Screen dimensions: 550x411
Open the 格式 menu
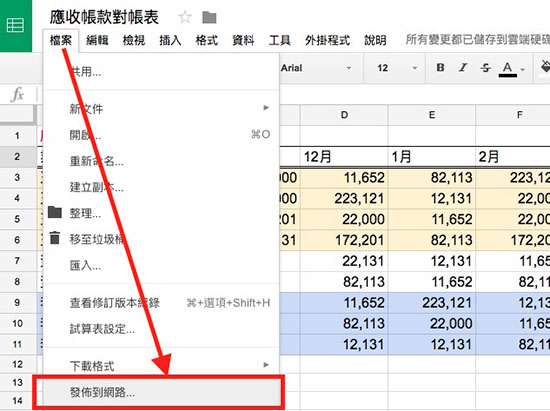[207, 40]
